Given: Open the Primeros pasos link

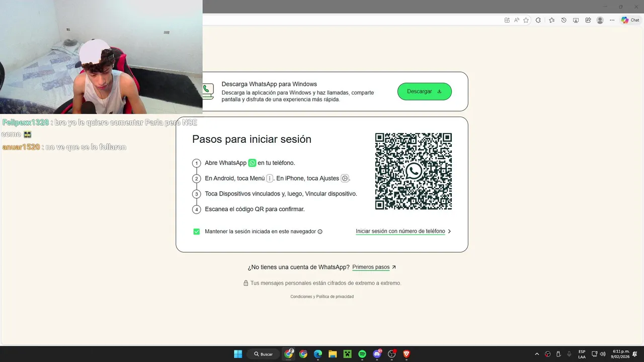Looking at the screenshot, I should [371, 267].
